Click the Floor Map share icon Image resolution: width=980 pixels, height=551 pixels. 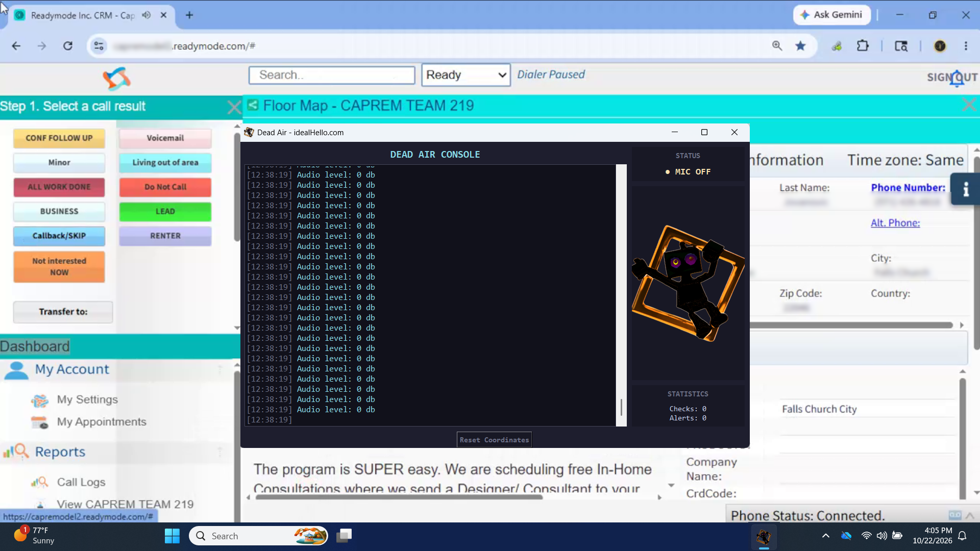253,105
